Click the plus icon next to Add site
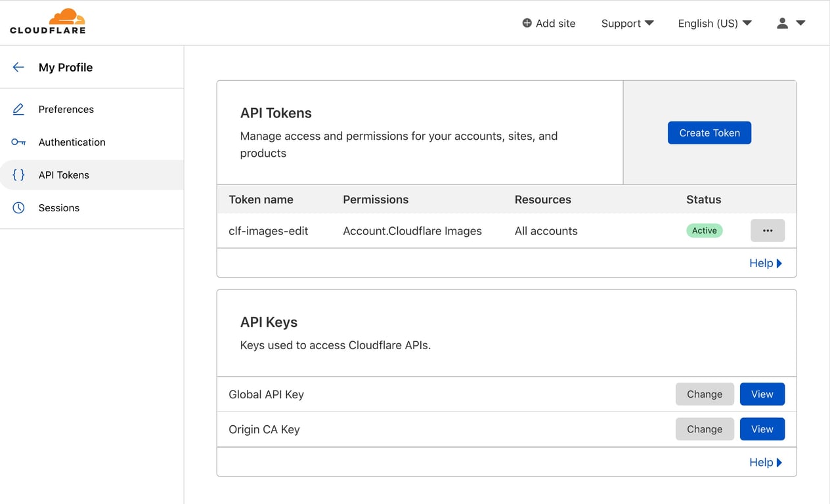 pos(527,23)
